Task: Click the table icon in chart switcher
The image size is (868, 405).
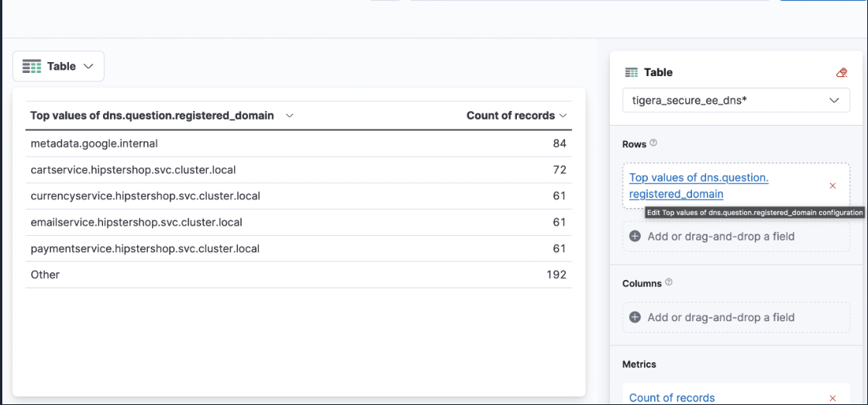Action: (32, 67)
